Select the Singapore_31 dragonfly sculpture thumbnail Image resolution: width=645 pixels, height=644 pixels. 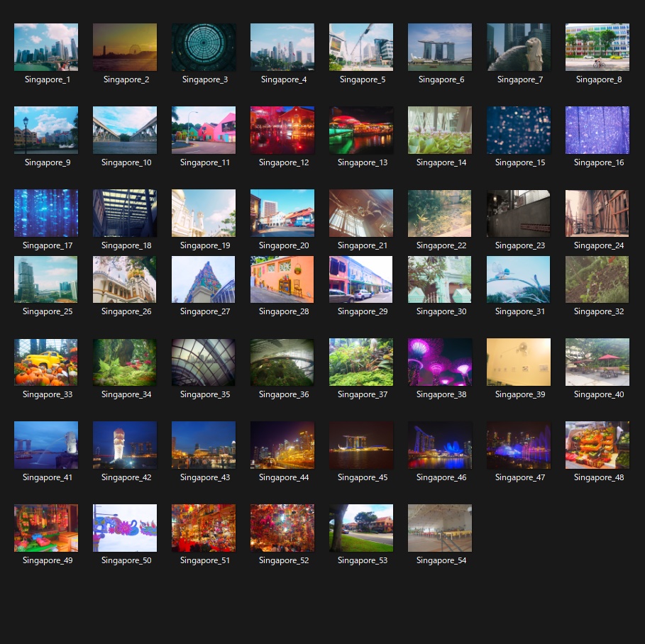coord(518,279)
